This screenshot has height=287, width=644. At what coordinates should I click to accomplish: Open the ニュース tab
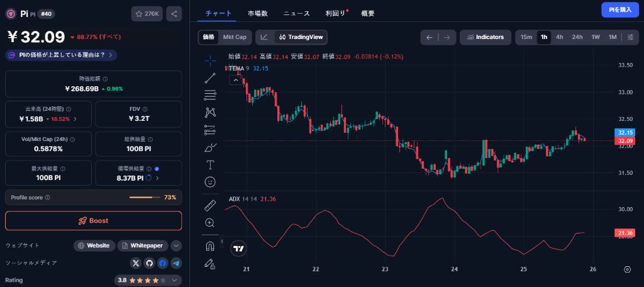coord(296,13)
